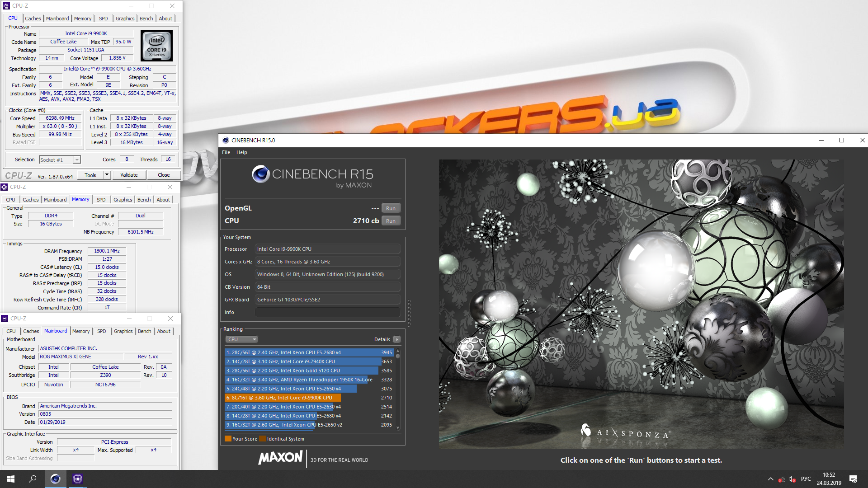The image size is (868, 488).
Task: Open Graphics tab in top CPU-Z window
Action: coord(125,19)
